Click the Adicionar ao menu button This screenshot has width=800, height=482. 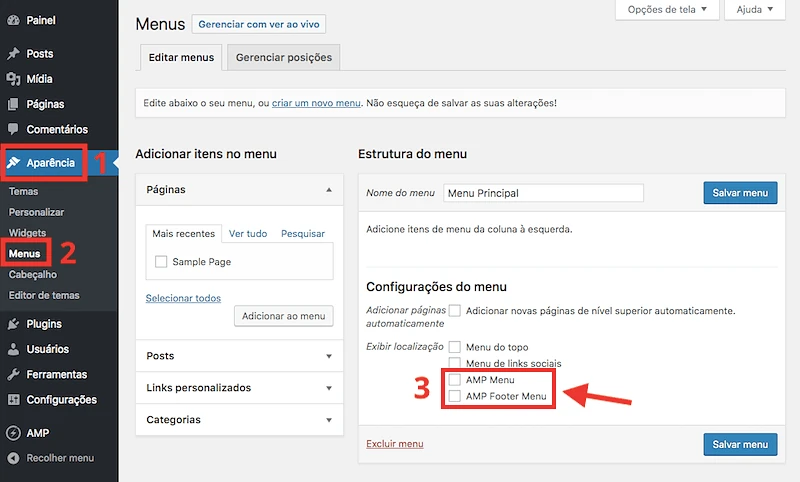[x=284, y=316]
